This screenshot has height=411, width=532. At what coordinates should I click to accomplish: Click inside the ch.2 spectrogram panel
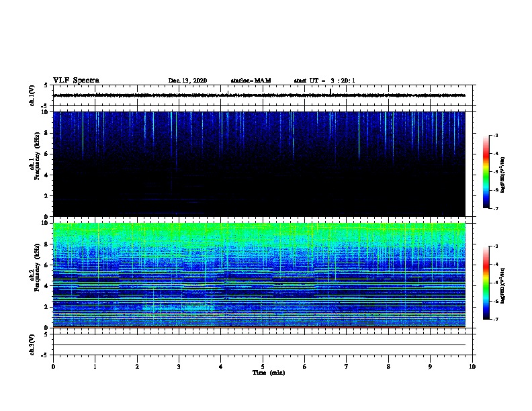pos(259,275)
